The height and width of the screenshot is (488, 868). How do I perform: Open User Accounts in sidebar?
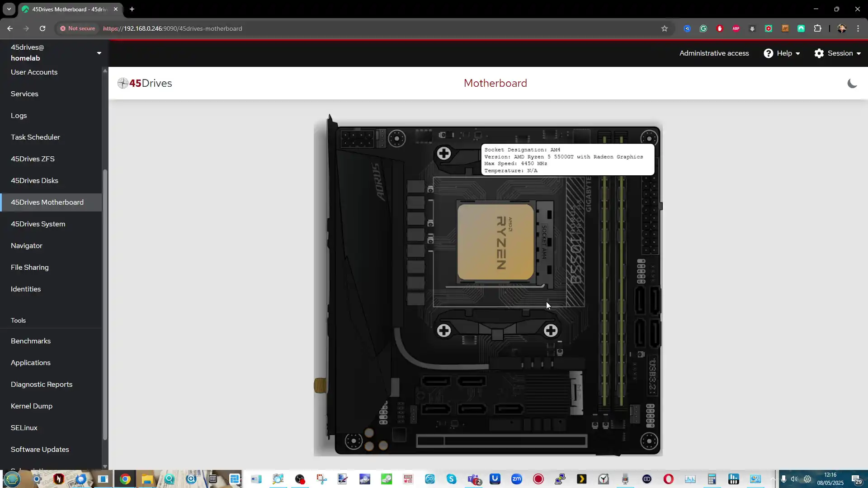click(x=34, y=72)
